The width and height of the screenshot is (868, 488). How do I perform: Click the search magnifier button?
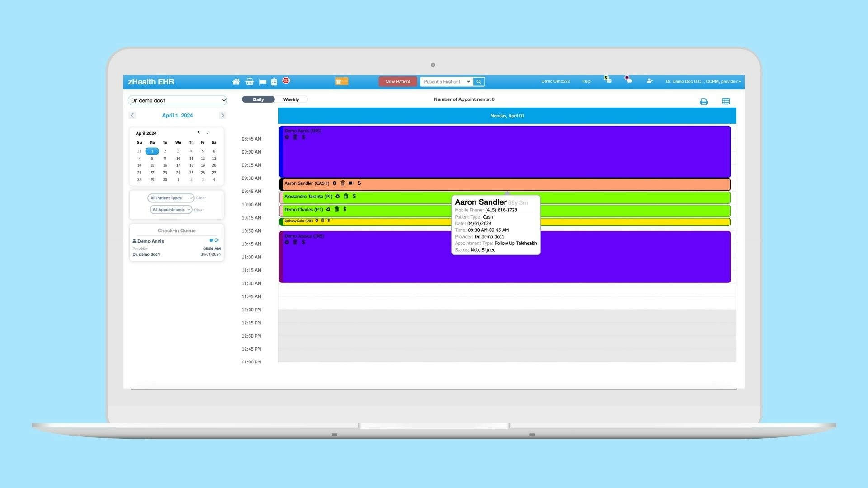pyautogui.click(x=479, y=82)
